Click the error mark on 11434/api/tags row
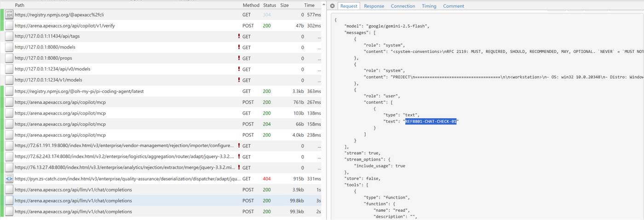The width and height of the screenshot is (644, 220). tap(239, 36)
